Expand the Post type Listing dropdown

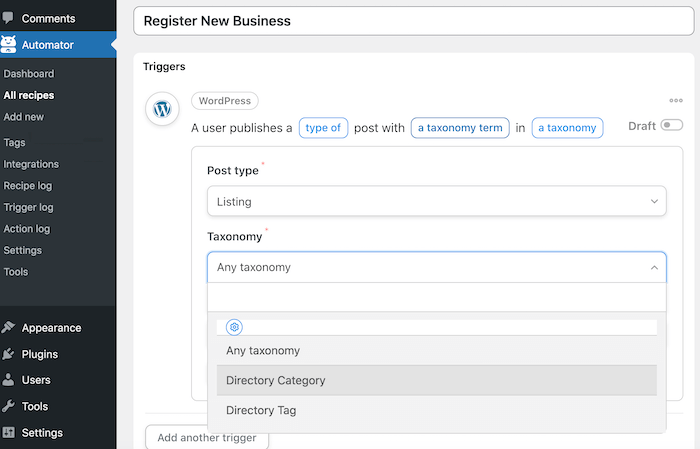click(x=437, y=201)
